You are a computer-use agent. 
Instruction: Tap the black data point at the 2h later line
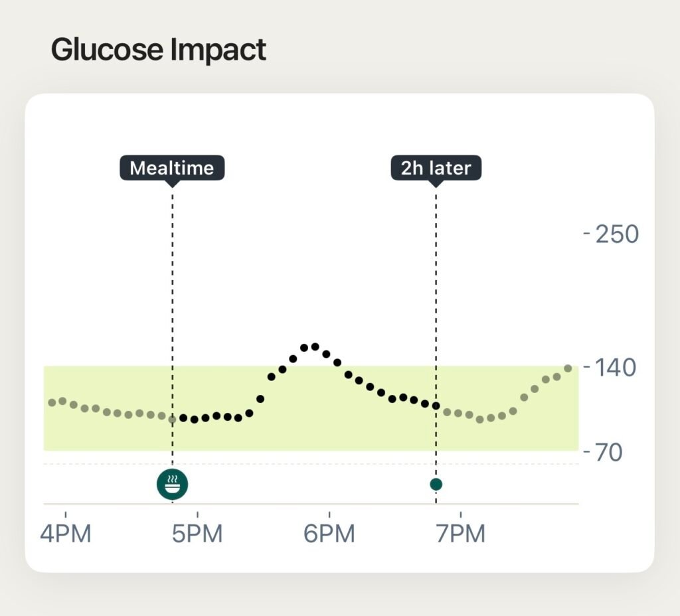[436, 406]
